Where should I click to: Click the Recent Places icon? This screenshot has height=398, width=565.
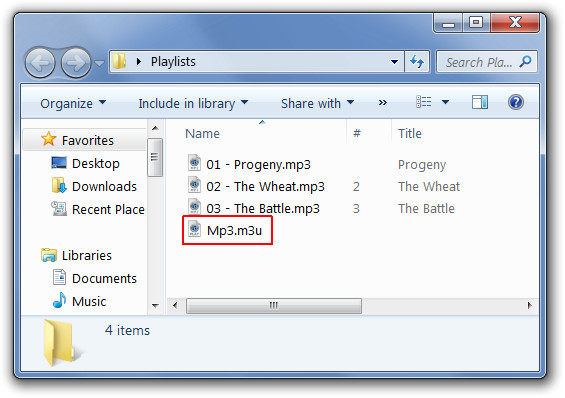click(x=59, y=209)
